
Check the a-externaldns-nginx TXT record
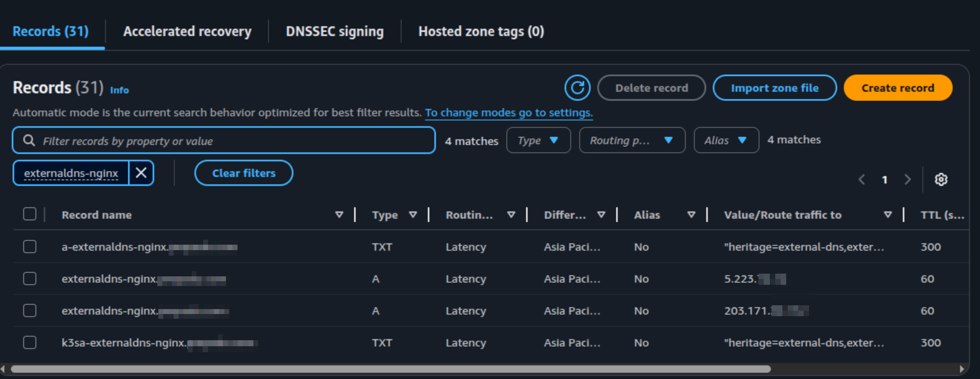(x=30, y=247)
